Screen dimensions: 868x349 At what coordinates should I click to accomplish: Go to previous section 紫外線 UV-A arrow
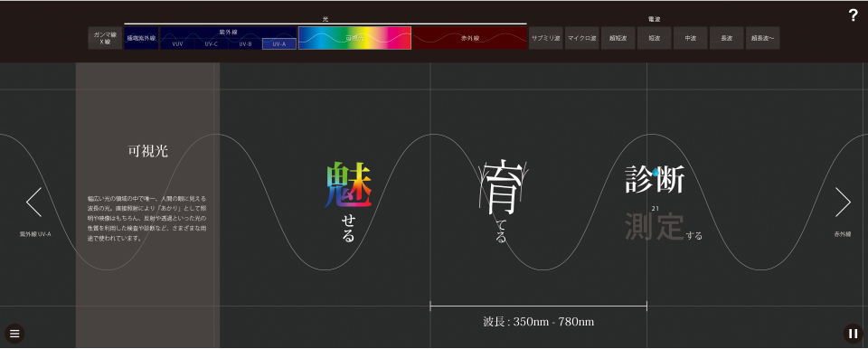[x=33, y=203]
